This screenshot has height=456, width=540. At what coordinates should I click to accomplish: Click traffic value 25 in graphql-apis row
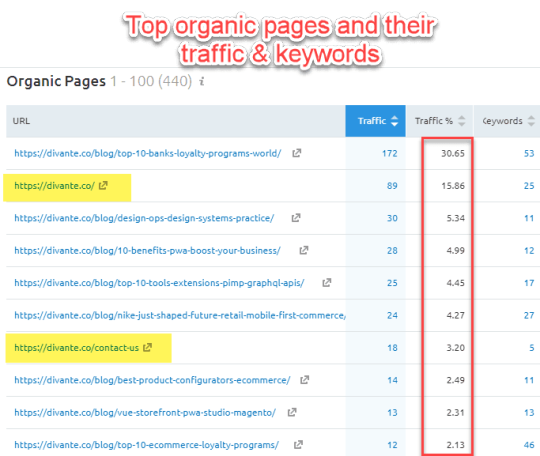[x=392, y=283]
